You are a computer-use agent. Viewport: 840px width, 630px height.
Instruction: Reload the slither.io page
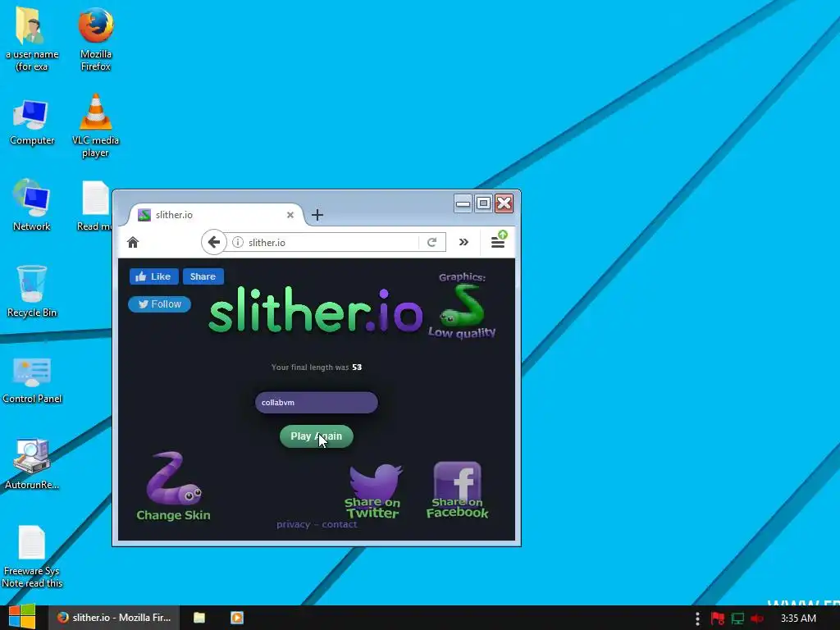(x=431, y=243)
